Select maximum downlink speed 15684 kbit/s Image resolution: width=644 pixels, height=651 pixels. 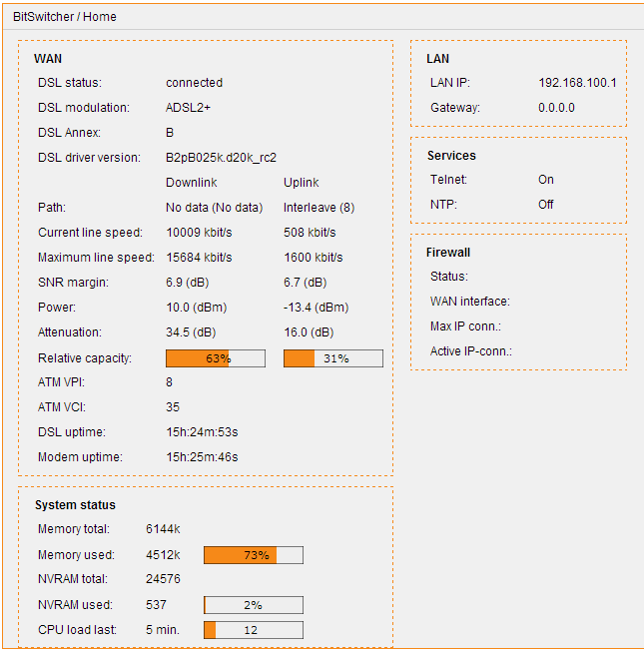(199, 258)
